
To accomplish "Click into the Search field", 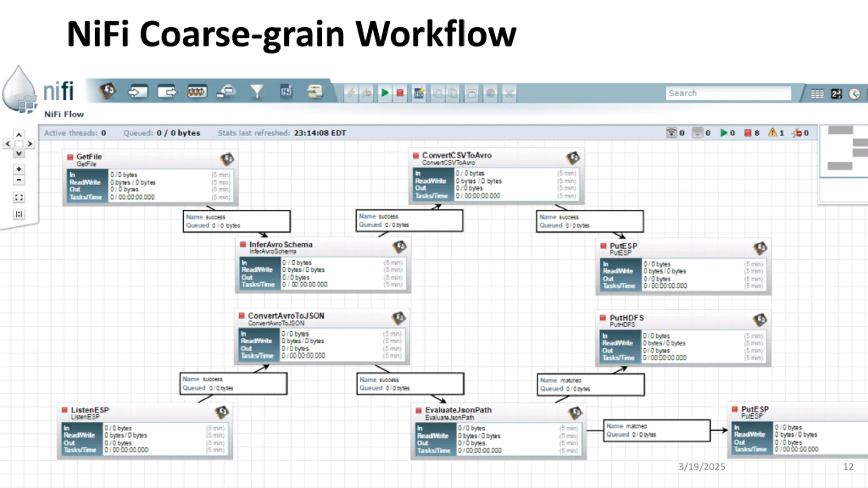I will point(728,93).
